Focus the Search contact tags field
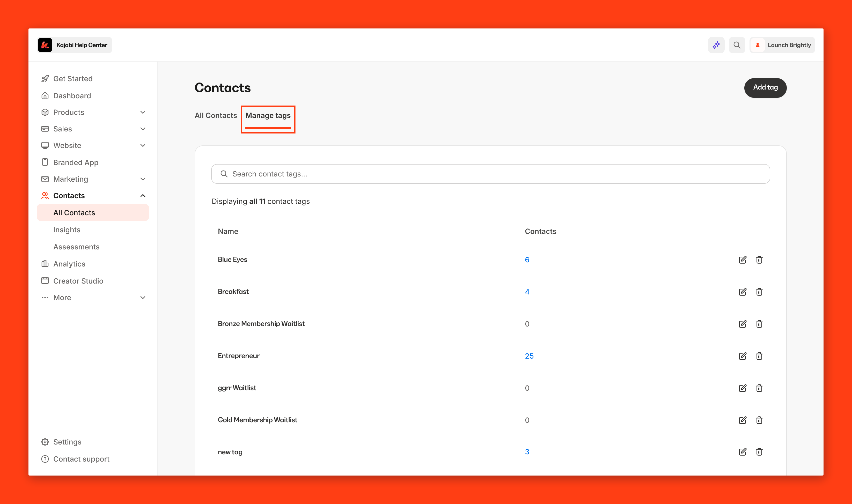 pos(490,174)
